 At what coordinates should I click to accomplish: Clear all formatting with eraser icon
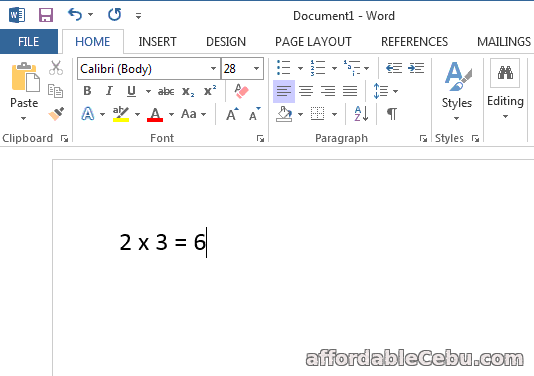pos(241,91)
